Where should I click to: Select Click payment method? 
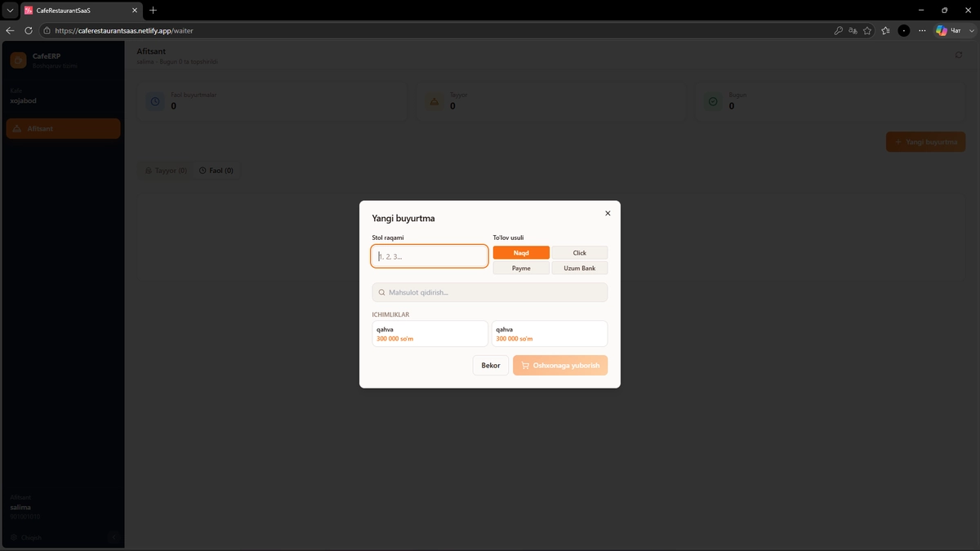point(580,253)
